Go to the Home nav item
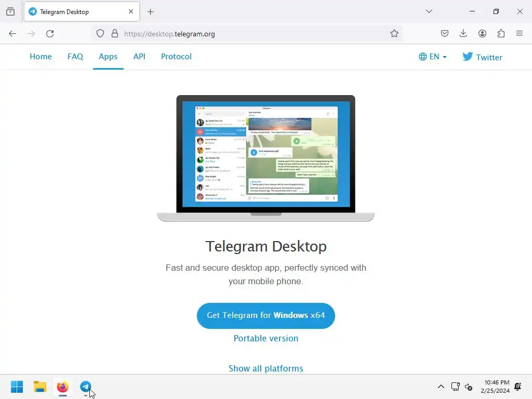Screen dimensions: 532x399 [41, 57]
